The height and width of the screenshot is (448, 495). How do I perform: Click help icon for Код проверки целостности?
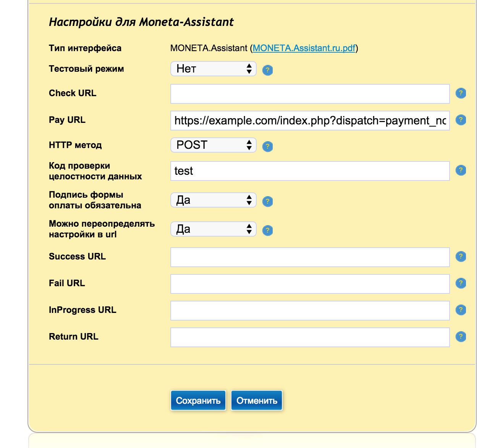[x=461, y=170]
